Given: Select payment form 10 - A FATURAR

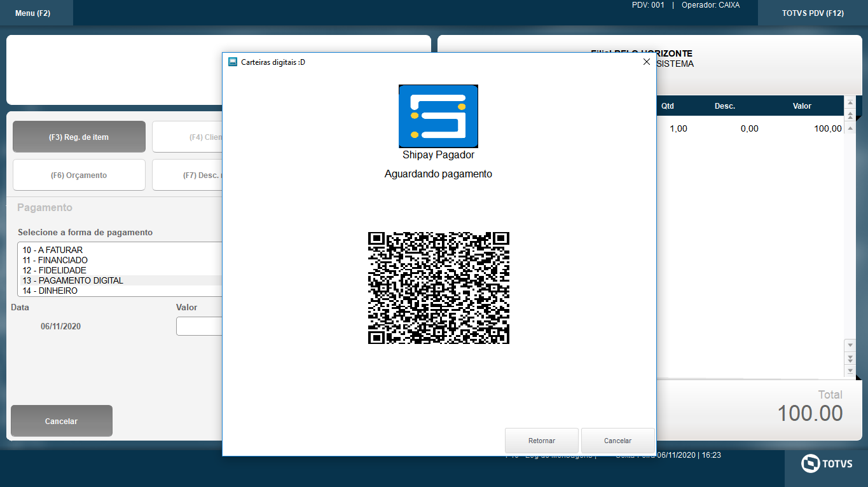Looking at the screenshot, I should (120, 250).
